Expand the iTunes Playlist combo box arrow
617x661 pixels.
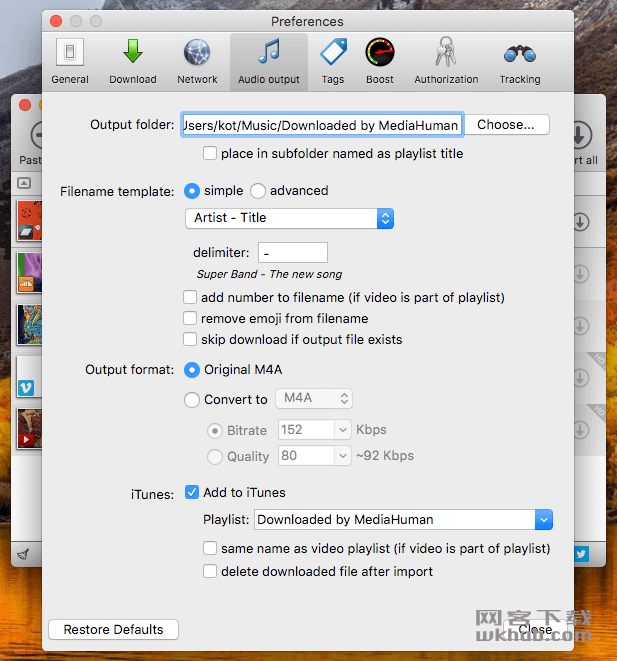coord(544,520)
